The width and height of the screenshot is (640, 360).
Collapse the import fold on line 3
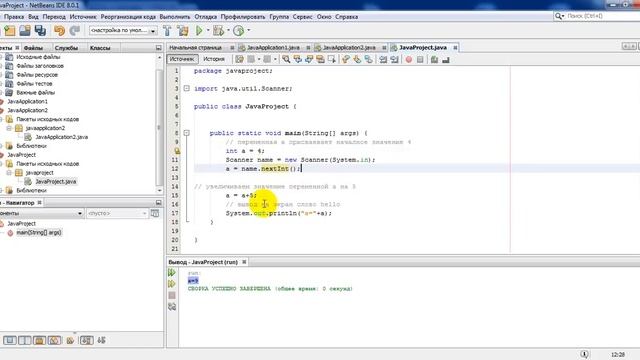point(187,88)
